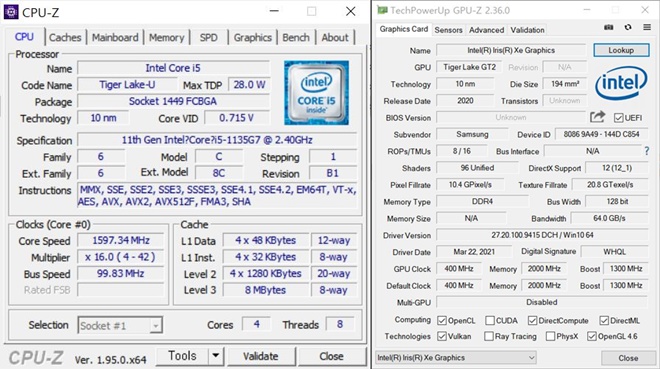660x369 pixels.
Task: Click the Device ID value 8086 9A49
Action: pyautogui.click(x=601, y=134)
